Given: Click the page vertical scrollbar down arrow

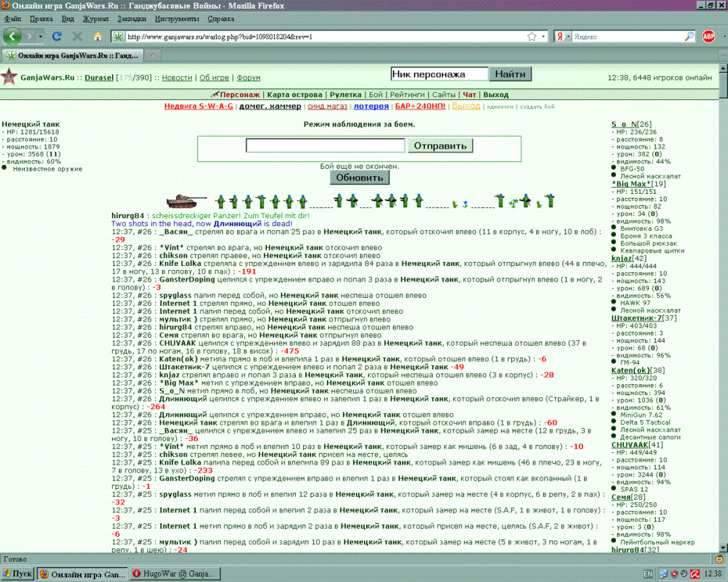Looking at the screenshot, I should tap(723, 548).
